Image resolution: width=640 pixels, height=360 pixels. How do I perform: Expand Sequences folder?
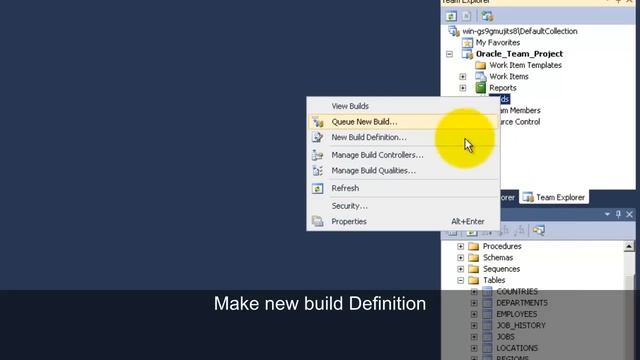[x=460, y=269]
